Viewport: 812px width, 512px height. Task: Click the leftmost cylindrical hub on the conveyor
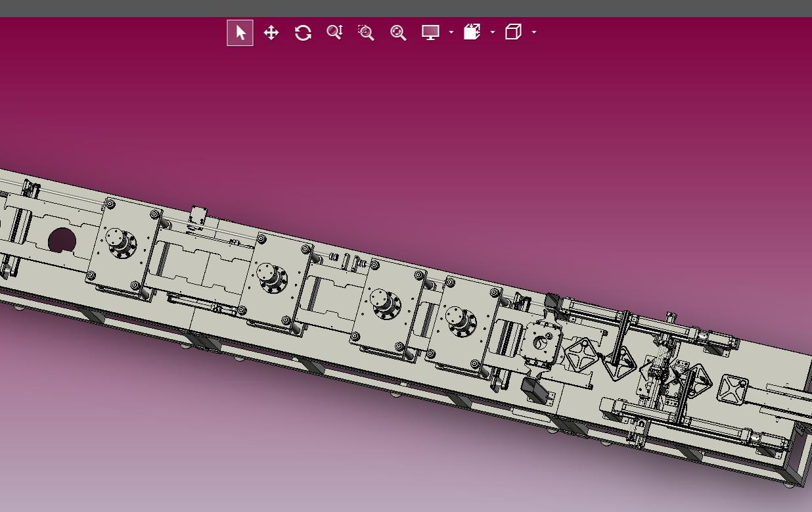point(121,244)
